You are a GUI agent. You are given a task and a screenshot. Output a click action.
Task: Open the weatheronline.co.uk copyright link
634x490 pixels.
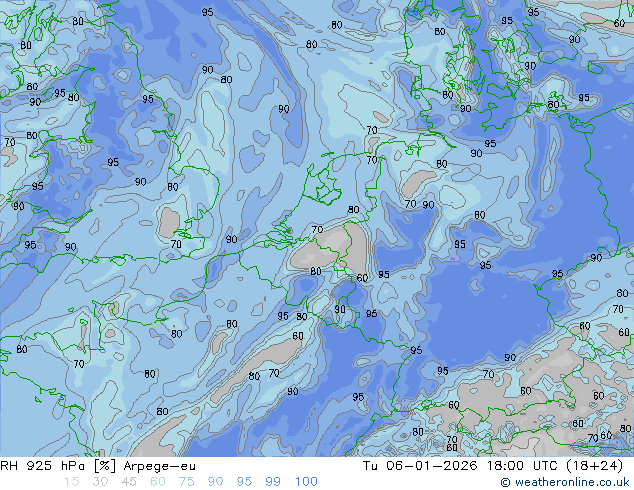(565, 482)
